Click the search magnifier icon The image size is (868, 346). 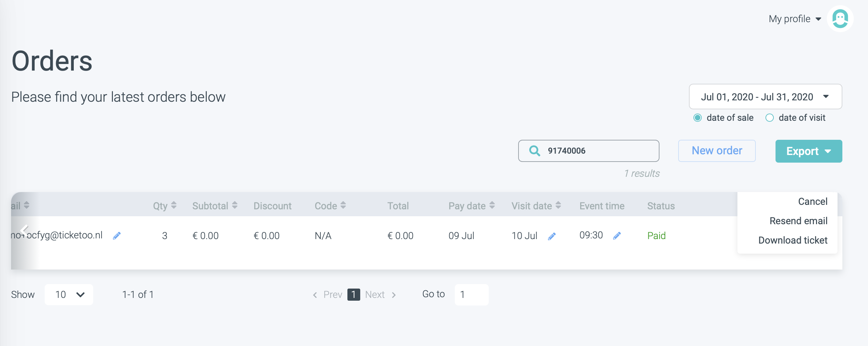[x=534, y=151]
